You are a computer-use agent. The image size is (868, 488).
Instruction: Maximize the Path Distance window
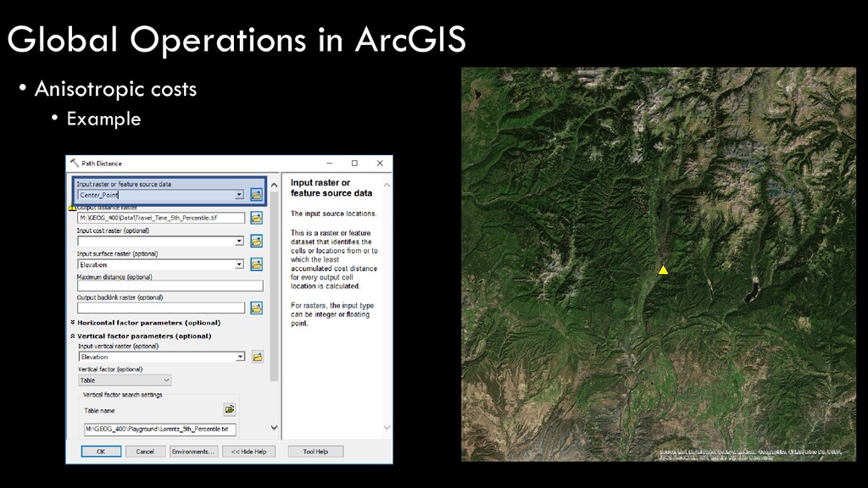coord(354,164)
